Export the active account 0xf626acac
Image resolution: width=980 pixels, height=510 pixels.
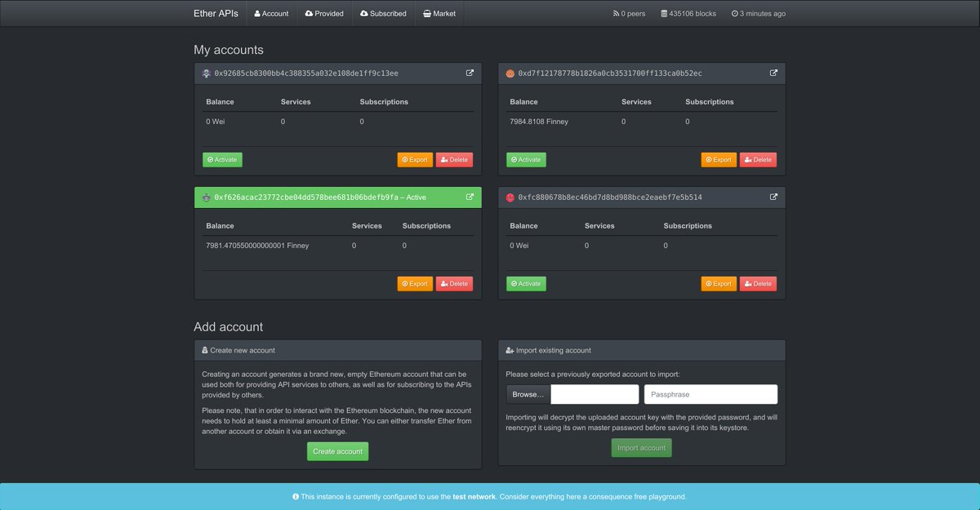(x=415, y=284)
